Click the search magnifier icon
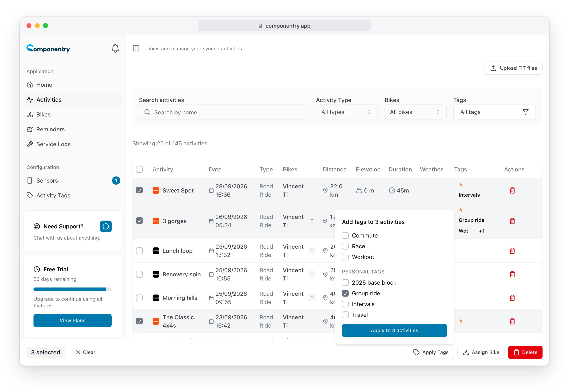 (147, 112)
